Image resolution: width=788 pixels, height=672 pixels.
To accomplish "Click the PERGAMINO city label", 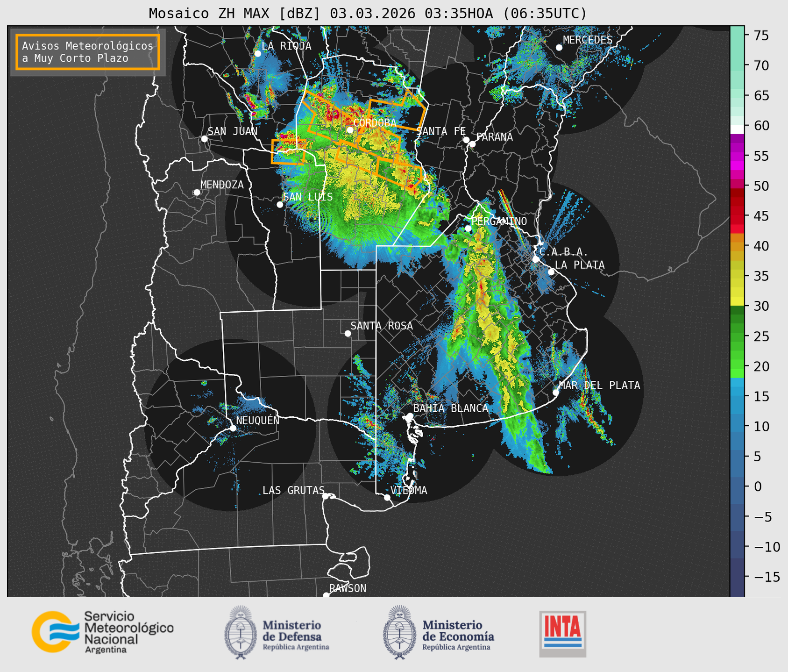I will [x=499, y=221].
